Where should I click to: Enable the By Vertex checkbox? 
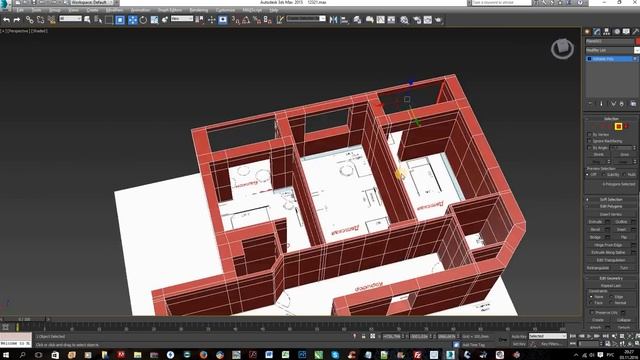589,134
